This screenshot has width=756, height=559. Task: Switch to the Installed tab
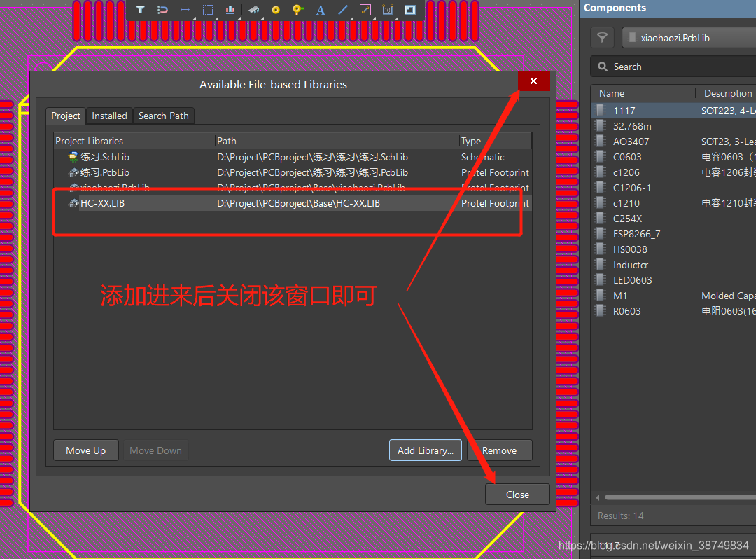(x=109, y=116)
